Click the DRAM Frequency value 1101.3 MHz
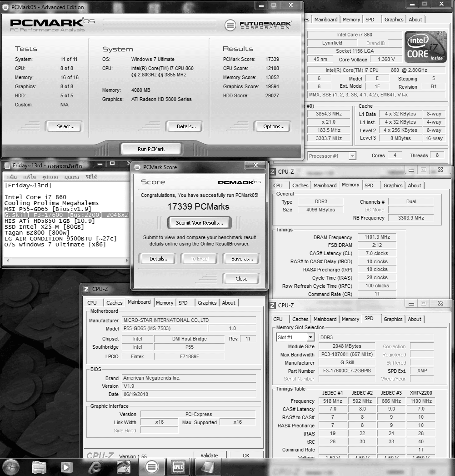The width and height of the screenshot is (455, 476). [x=377, y=237]
